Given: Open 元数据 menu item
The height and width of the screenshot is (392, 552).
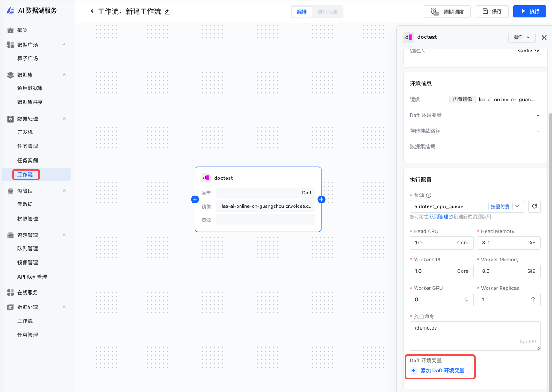Looking at the screenshot, I should pyautogui.click(x=25, y=204).
